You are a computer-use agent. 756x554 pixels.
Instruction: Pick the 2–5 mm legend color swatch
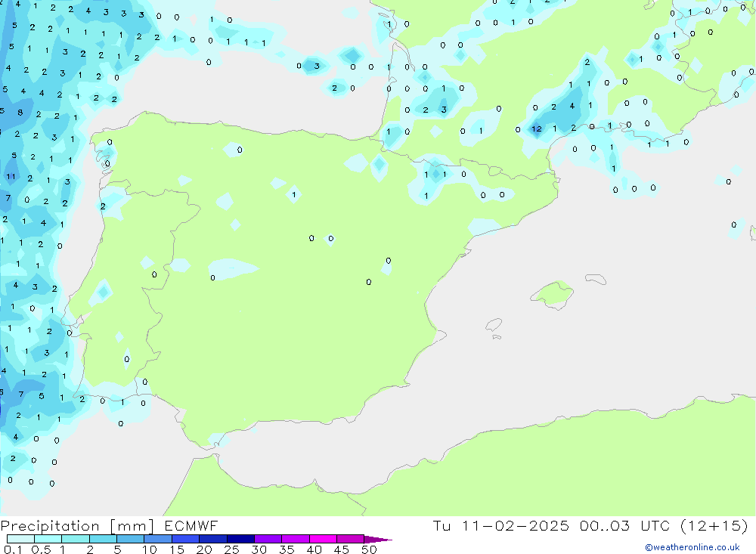pos(103,539)
